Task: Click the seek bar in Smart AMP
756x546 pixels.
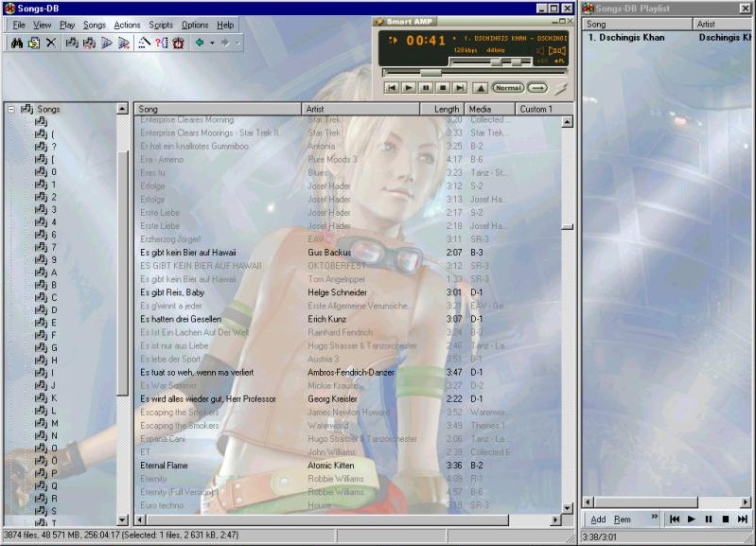Action: pyautogui.click(x=474, y=73)
